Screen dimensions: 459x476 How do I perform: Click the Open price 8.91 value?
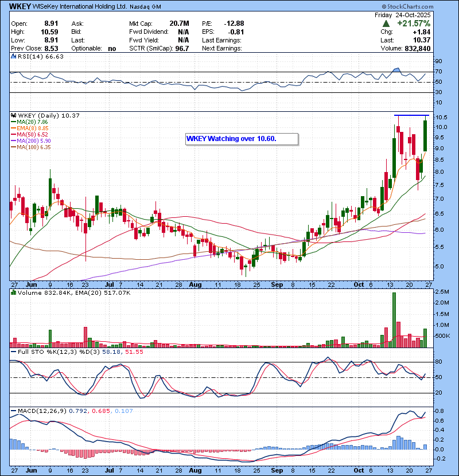(x=51, y=24)
